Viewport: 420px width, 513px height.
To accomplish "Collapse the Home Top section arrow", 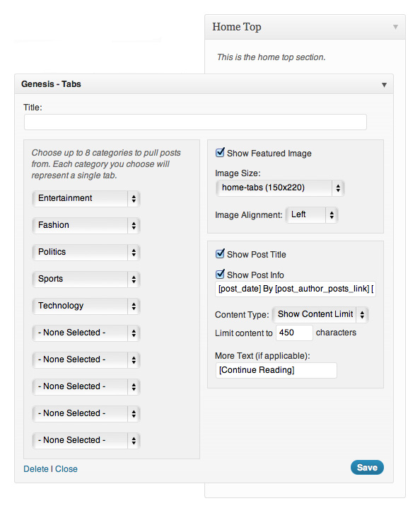I will (x=395, y=27).
